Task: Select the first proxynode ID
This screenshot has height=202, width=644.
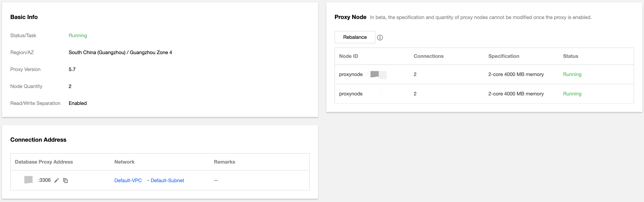Action: pos(351,74)
